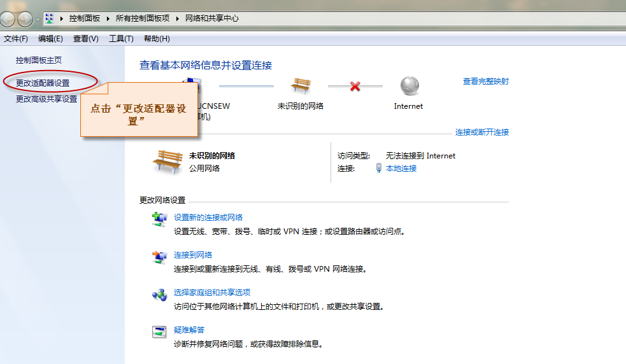Click the 疑难解答 troubleshooter icon
626x364 pixels.
coord(159,332)
